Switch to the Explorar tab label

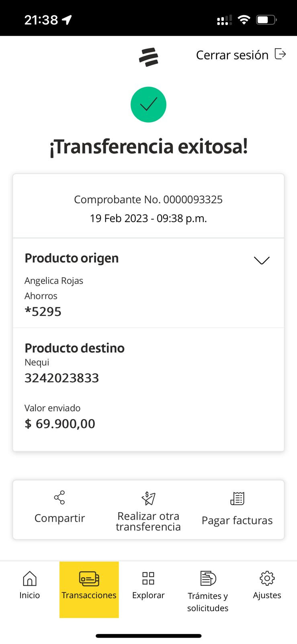[x=148, y=595]
